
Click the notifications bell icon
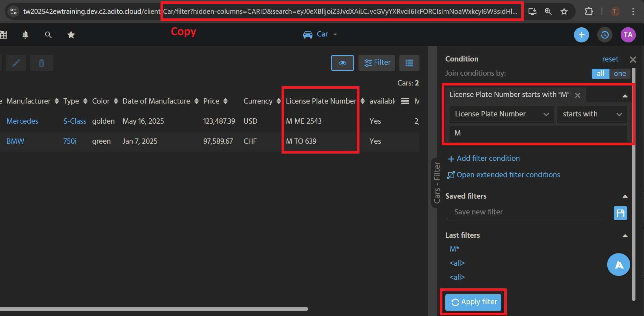tap(25, 35)
